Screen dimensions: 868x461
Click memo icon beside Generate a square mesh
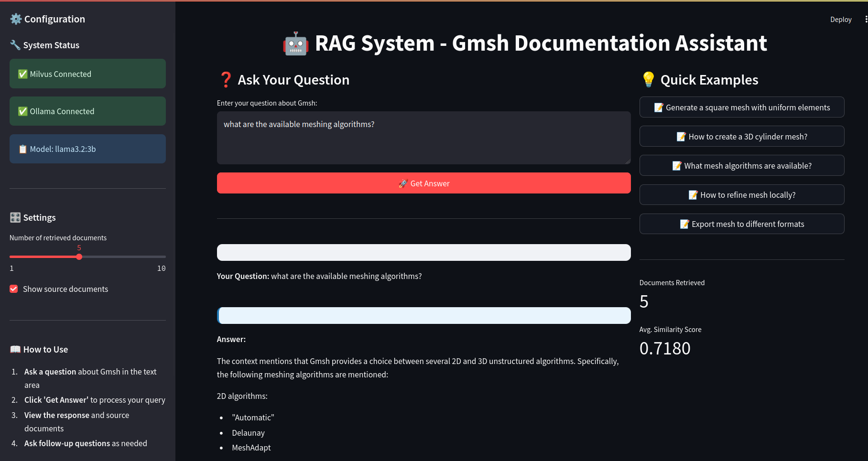pyautogui.click(x=659, y=107)
